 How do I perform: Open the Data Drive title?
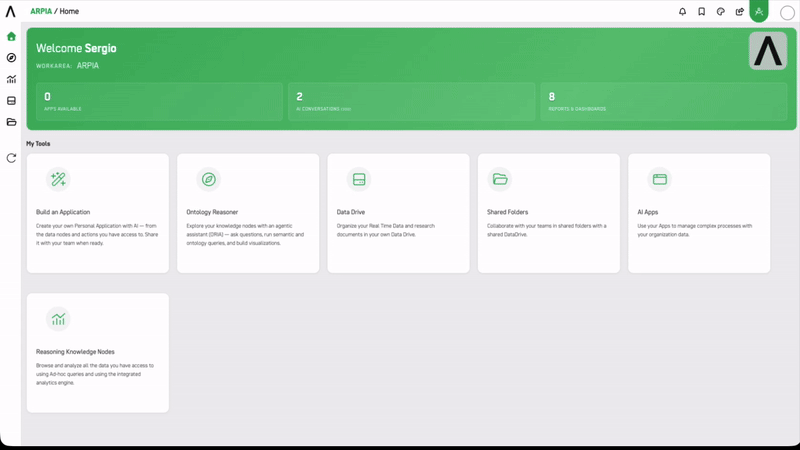(x=351, y=212)
